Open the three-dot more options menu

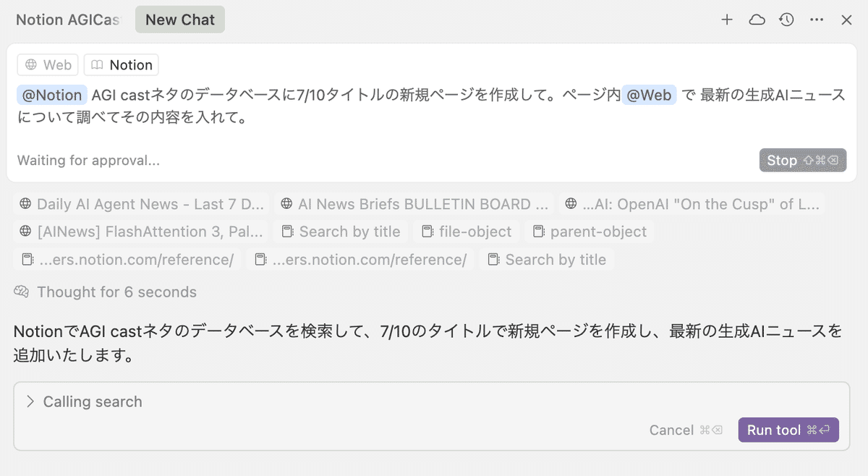(817, 20)
